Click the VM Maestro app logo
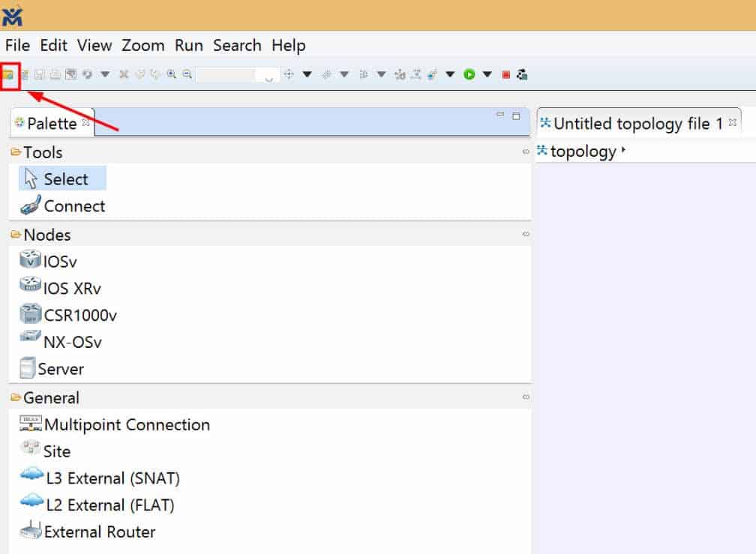The height and width of the screenshot is (554, 756). coord(12,16)
